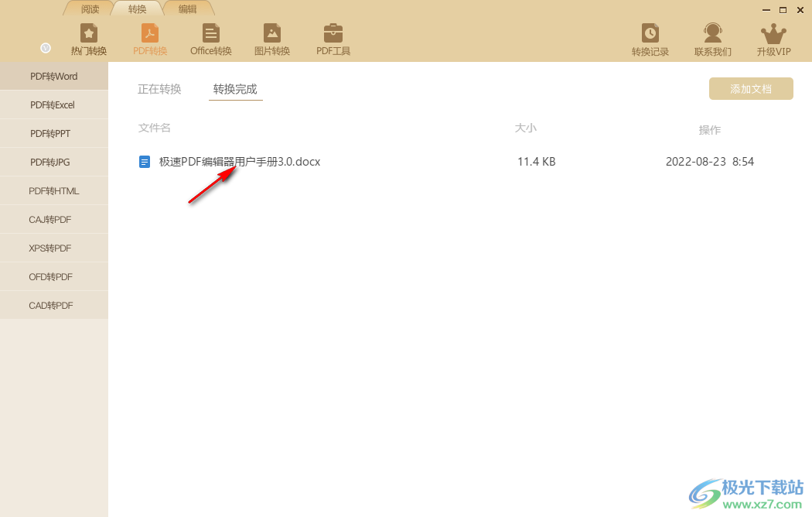The height and width of the screenshot is (517, 812).
Task: Click the small round logo badge
Action: point(46,48)
